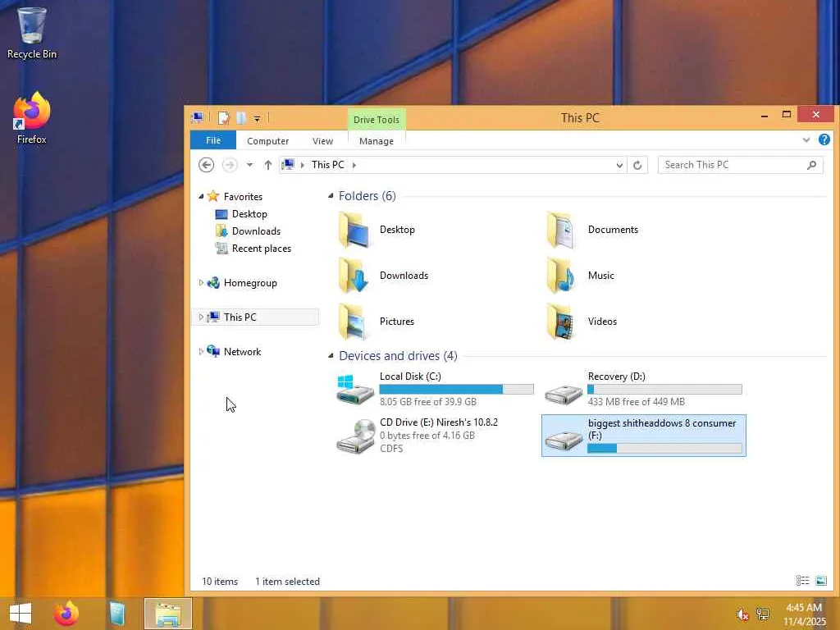840x630 pixels.
Task: Open the Manage drive tools tab
Action: coord(376,141)
